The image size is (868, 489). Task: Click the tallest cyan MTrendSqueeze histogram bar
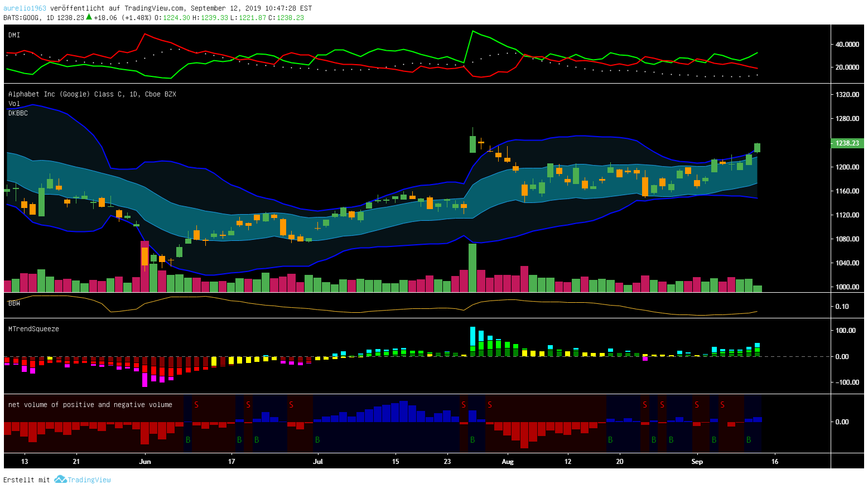click(x=472, y=336)
